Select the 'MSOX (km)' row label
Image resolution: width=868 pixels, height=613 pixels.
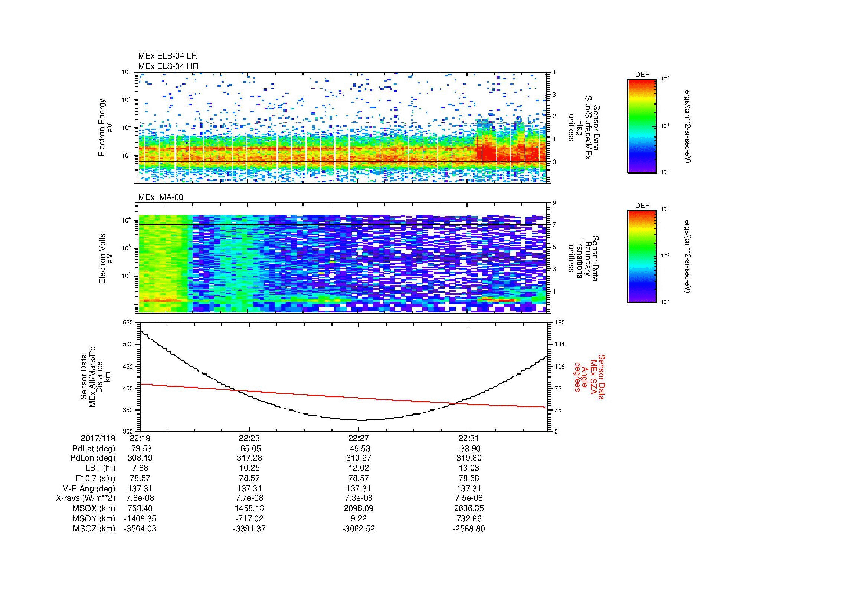[94, 508]
